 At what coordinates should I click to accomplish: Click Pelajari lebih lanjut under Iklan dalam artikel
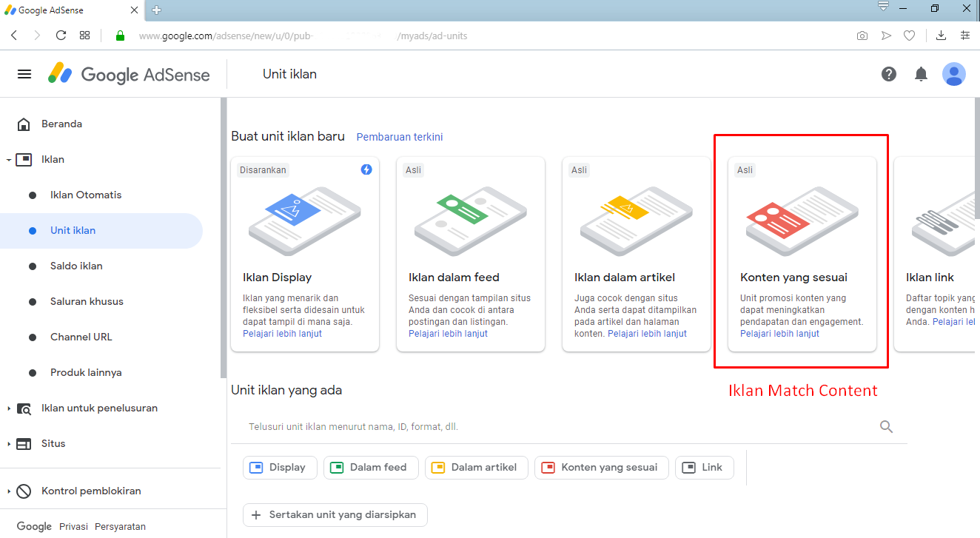[x=647, y=334]
